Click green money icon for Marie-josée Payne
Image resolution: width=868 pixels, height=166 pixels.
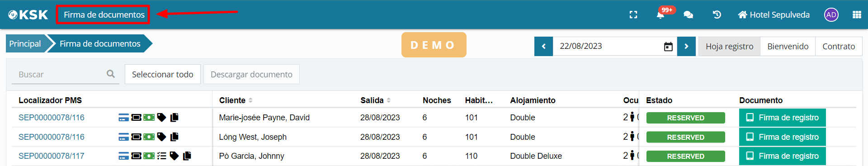pyautogui.click(x=149, y=118)
